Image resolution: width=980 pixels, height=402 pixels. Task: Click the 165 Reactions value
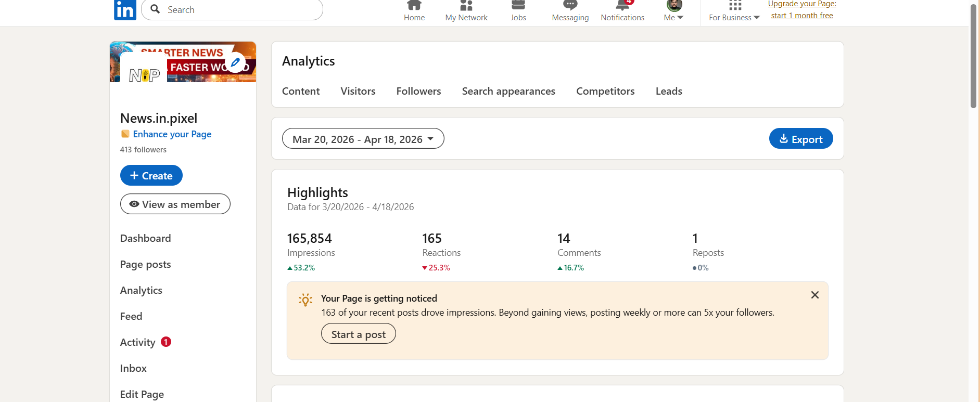432,238
